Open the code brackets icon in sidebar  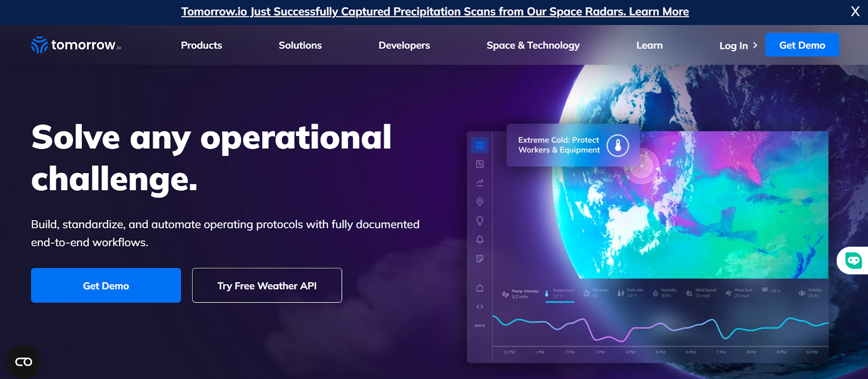pos(480,307)
